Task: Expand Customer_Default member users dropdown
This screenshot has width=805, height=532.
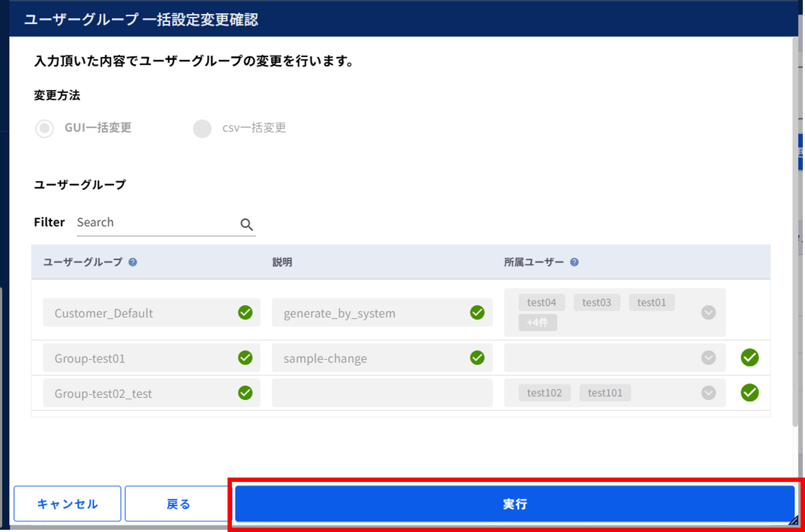Action: point(708,313)
